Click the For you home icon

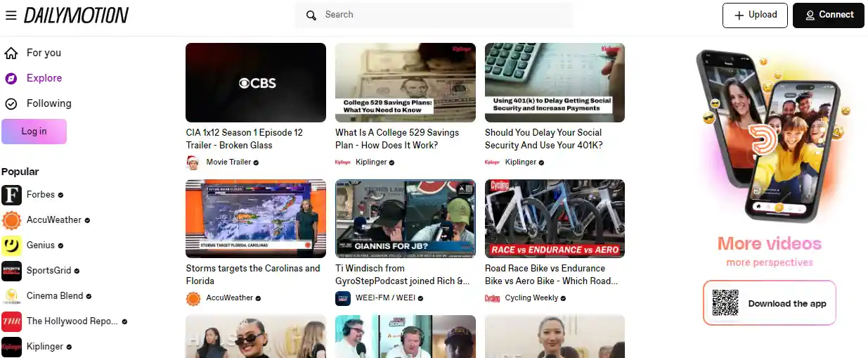(x=11, y=53)
